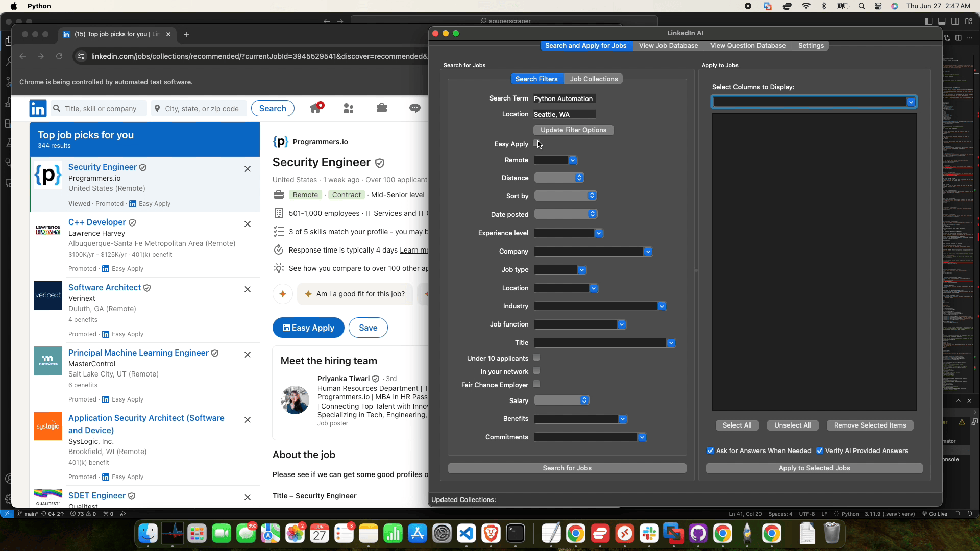
Task: Open Visual Studio Code from the dock
Action: 467,534
